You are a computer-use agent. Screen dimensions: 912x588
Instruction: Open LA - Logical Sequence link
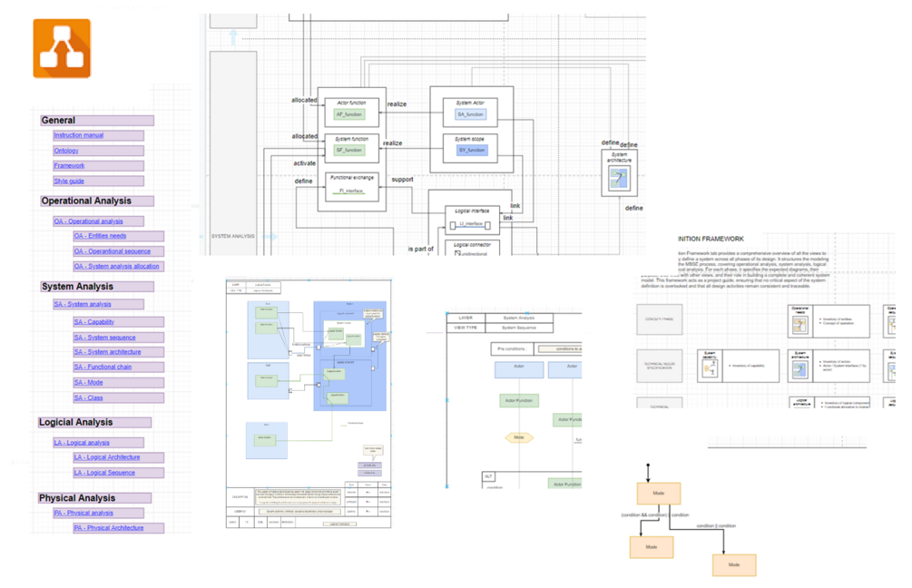click(x=104, y=473)
